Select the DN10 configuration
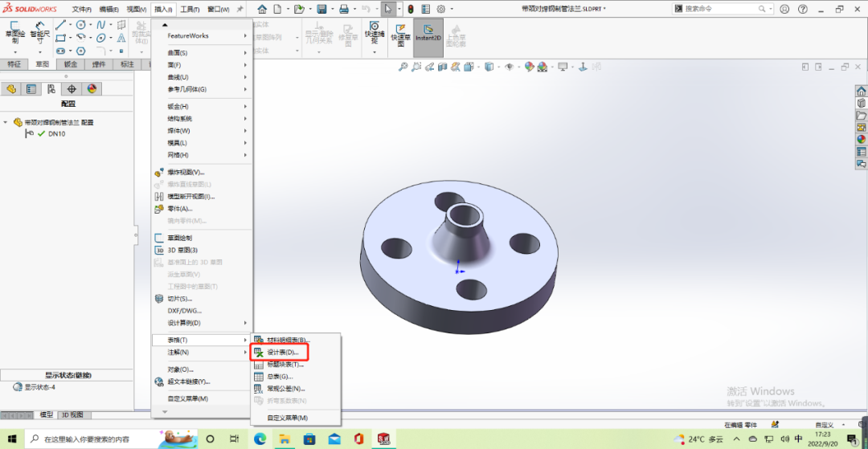 click(x=56, y=134)
